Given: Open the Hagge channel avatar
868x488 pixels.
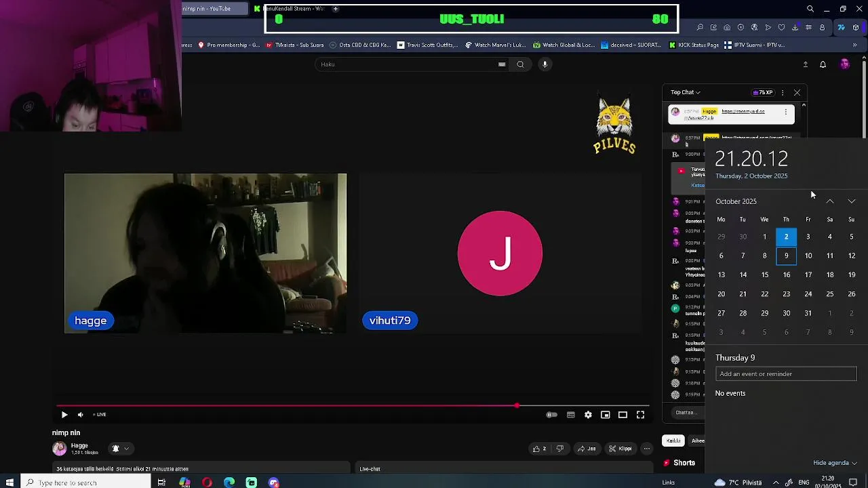Looking at the screenshot, I should (x=60, y=449).
